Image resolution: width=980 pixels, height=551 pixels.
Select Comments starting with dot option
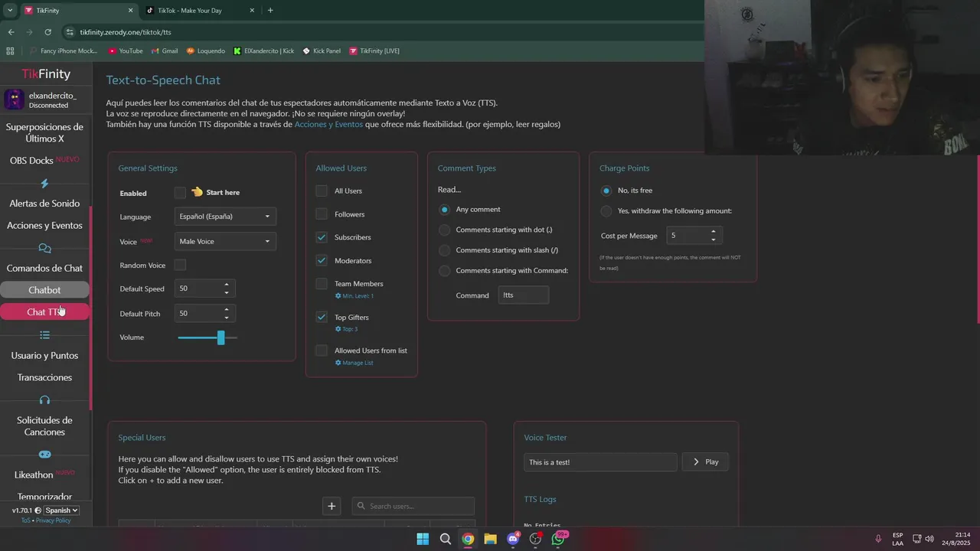[444, 230]
